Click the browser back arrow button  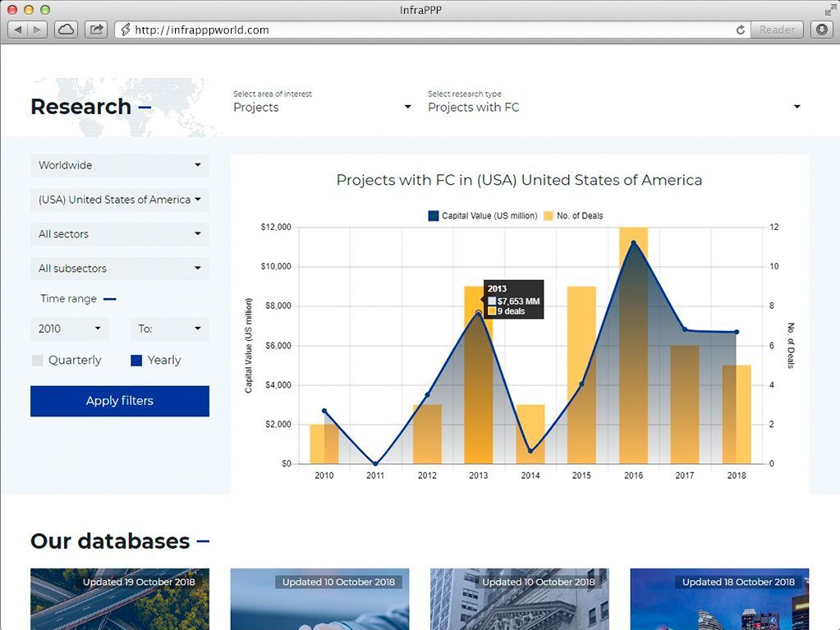[18, 30]
